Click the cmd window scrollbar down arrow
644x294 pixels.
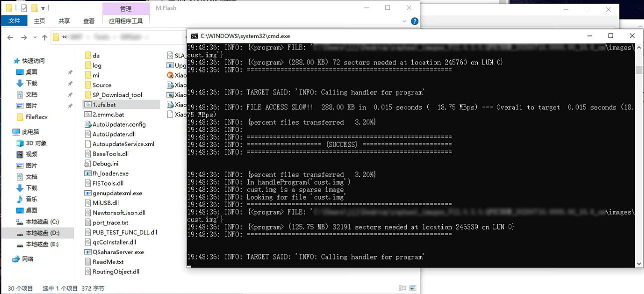pyautogui.click(x=639, y=263)
